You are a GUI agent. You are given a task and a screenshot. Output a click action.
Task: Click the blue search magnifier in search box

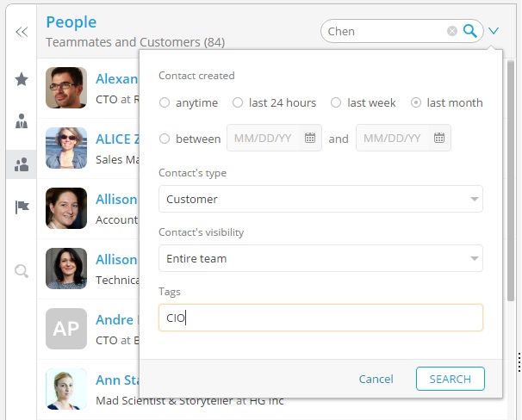click(469, 31)
